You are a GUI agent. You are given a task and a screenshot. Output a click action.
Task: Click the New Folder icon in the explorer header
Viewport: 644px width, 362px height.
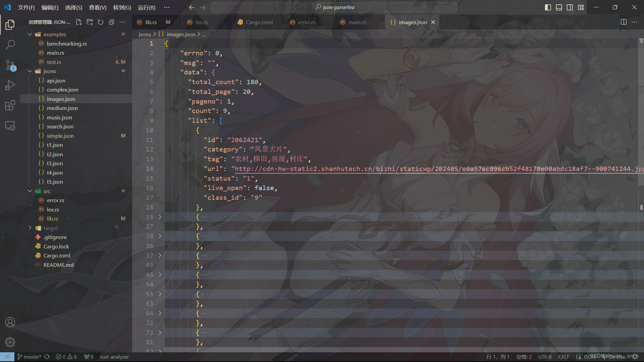pyautogui.click(x=90, y=22)
